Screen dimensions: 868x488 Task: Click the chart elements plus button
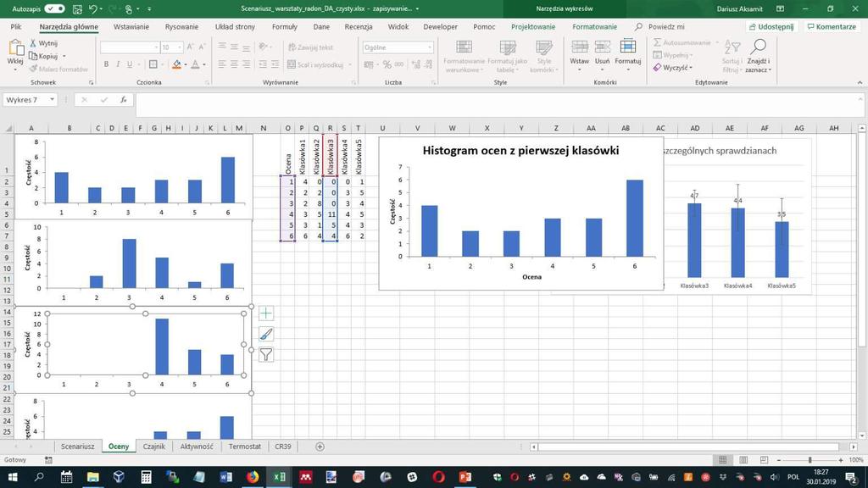[x=265, y=313]
